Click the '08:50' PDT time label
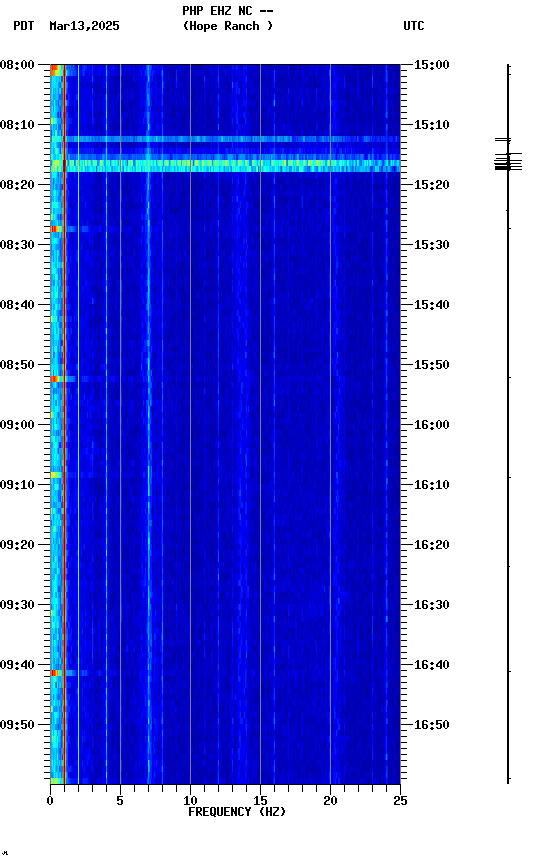 tap(17, 365)
